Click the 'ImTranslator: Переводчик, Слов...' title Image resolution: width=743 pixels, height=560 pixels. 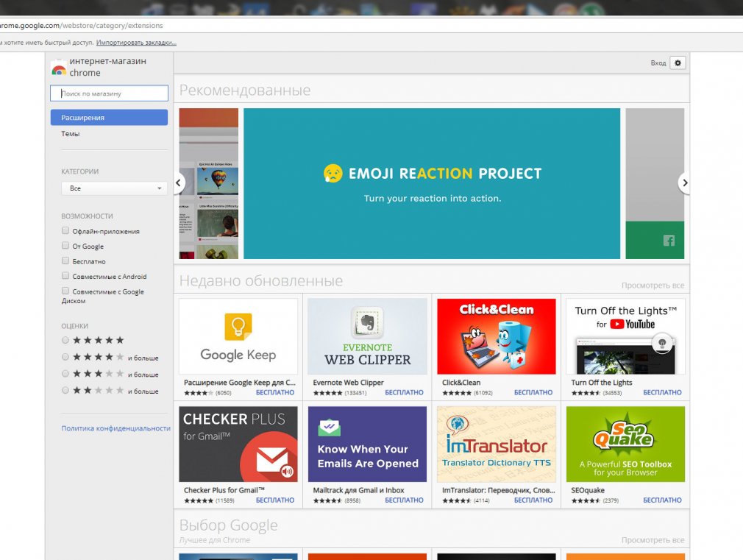point(499,490)
